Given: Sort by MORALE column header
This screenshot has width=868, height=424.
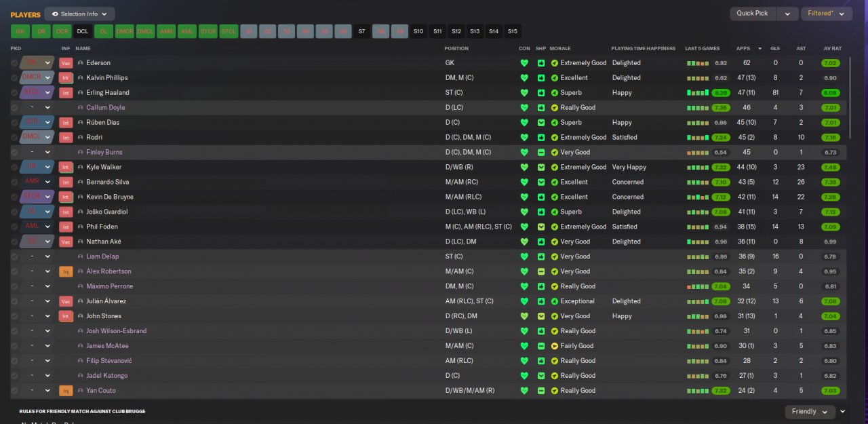Looking at the screenshot, I should [x=560, y=49].
